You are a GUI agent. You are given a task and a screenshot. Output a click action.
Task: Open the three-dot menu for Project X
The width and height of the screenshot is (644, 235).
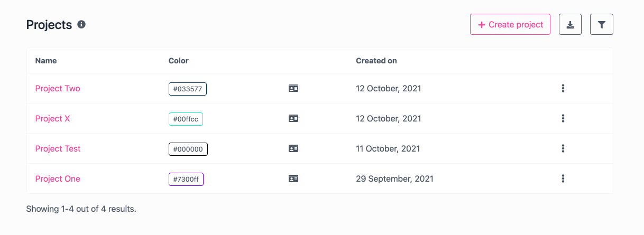pos(563,119)
